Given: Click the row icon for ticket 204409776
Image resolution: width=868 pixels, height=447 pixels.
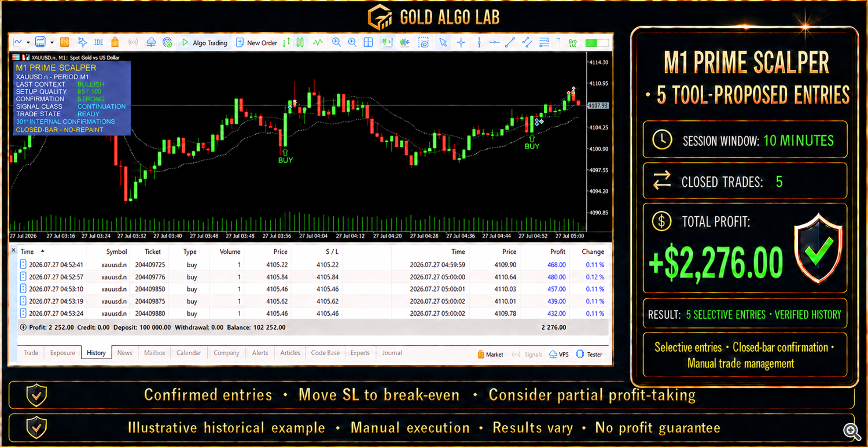Looking at the screenshot, I should pos(23,276).
